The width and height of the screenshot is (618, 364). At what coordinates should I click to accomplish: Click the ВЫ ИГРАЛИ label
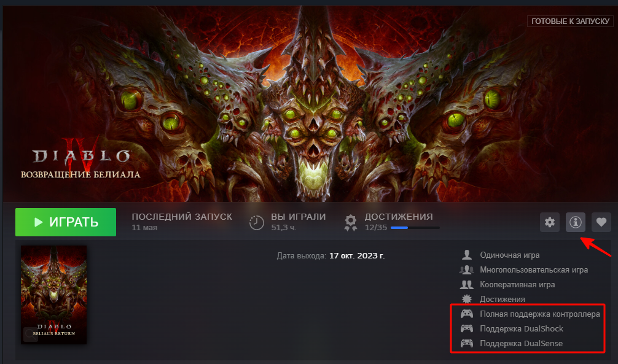pyautogui.click(x=299, y=217)
